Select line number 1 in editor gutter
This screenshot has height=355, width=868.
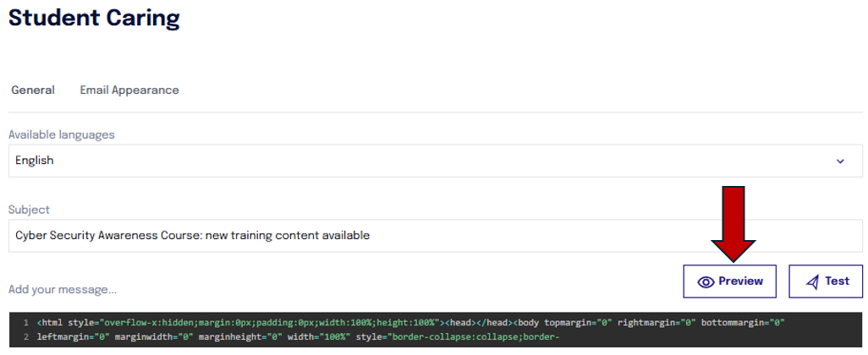tap(26, 322)
